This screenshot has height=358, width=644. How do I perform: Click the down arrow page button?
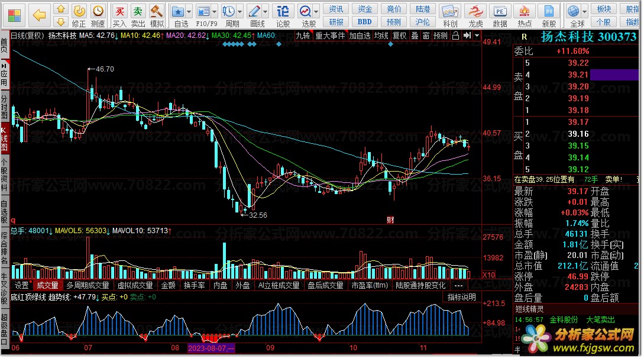click(x=61, y=22)
